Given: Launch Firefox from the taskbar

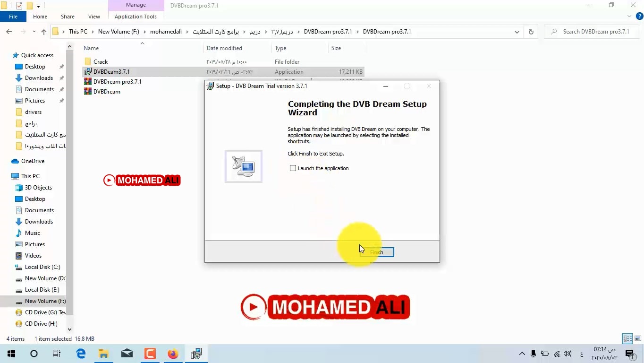Looking at the screenshot, I should [x=173, y=354].
